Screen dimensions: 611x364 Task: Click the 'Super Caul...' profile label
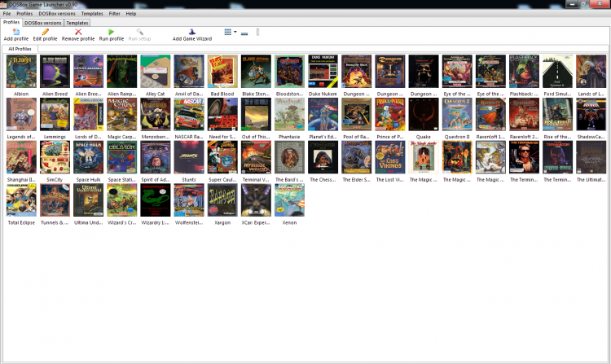[x=222, y=180]
